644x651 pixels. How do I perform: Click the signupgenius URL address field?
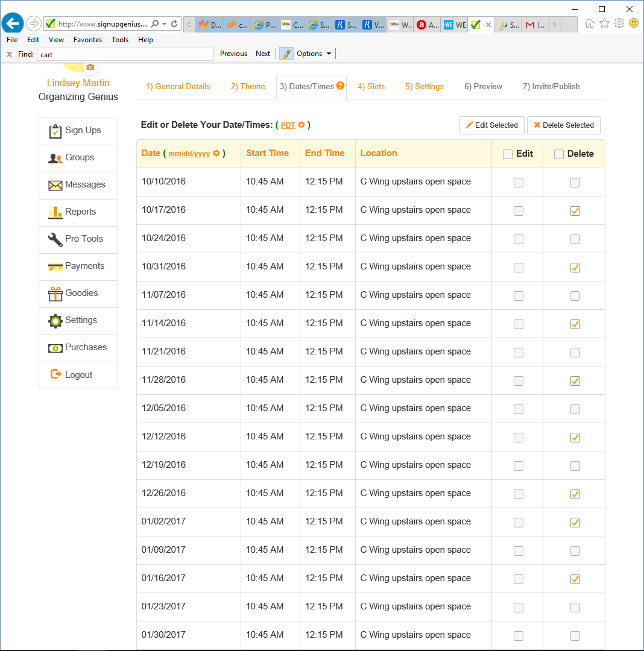[x=103, y=24]
